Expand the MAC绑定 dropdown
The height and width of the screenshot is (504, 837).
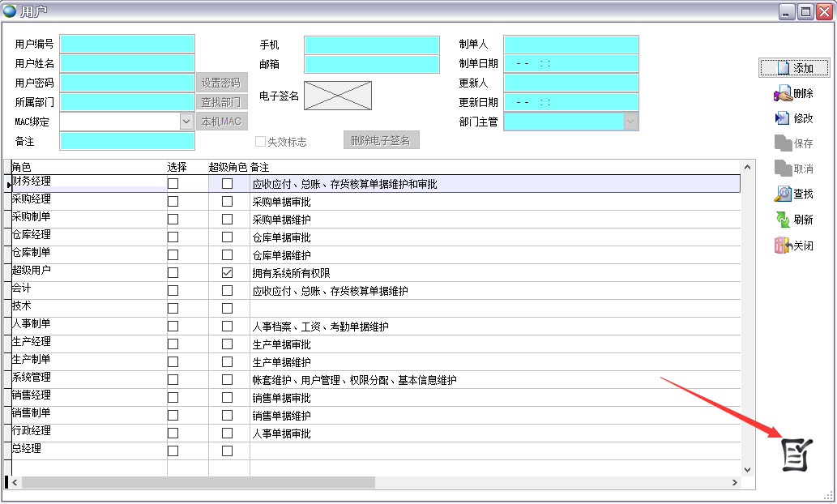coord(186,122)
